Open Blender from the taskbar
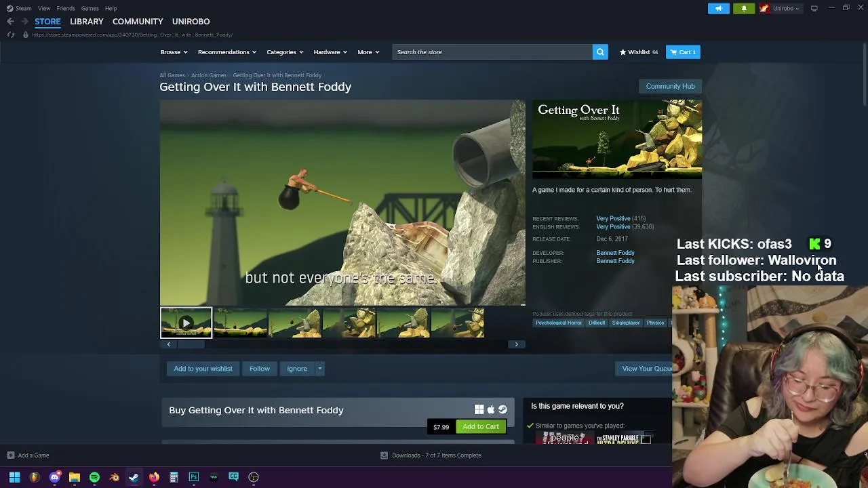This screenshot has width=868, height=488. pyautogui.click(x=115, y=477)
